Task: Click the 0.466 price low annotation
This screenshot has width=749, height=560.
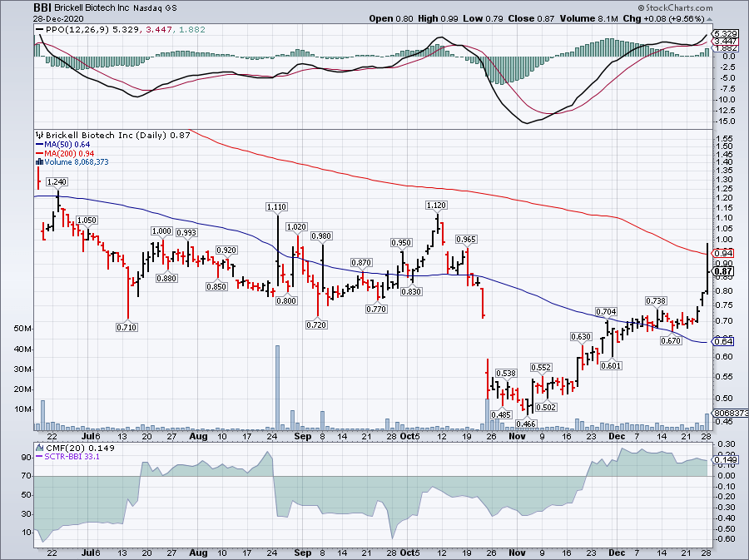Action: 526,424
